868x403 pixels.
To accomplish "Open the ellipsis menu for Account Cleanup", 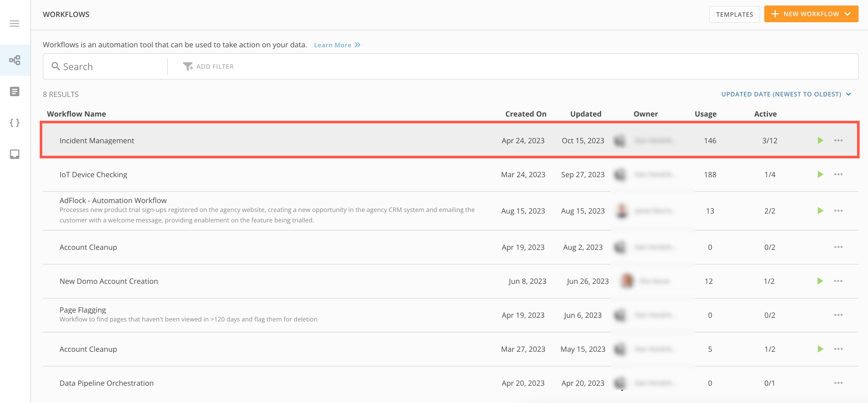I will pyautogui.click(x=839, y=247).
